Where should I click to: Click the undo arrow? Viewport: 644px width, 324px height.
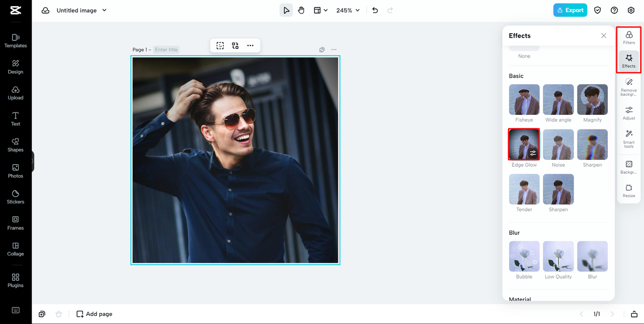(375, 10)
